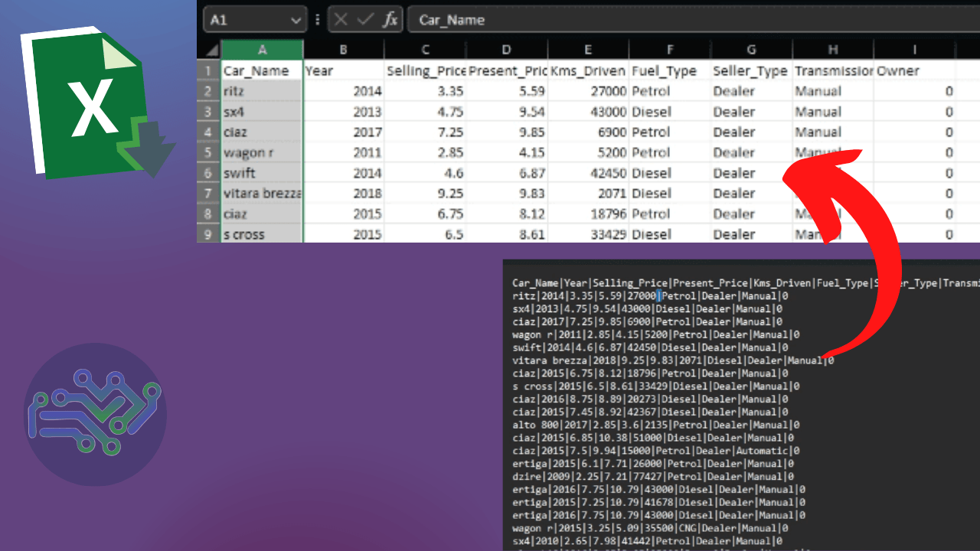
Task: Click the Kms_Driven cell with 42450
Action: coord(588,173)
